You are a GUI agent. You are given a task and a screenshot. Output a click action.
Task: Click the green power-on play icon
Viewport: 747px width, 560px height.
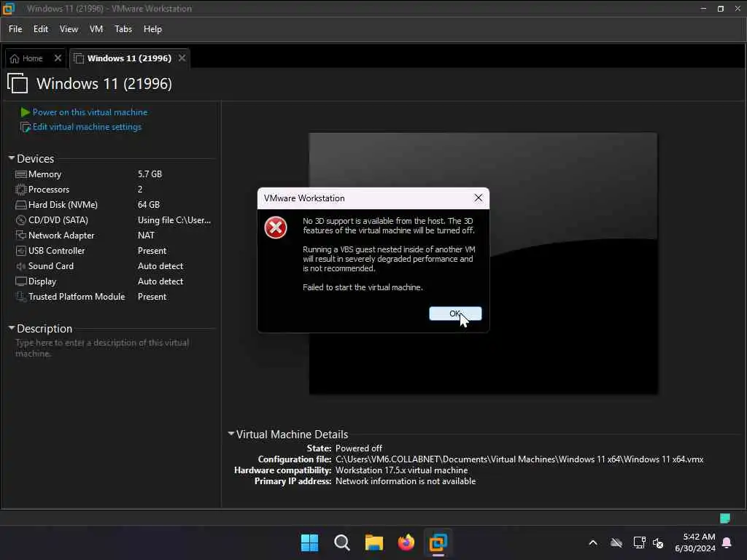tap(26, 112)
